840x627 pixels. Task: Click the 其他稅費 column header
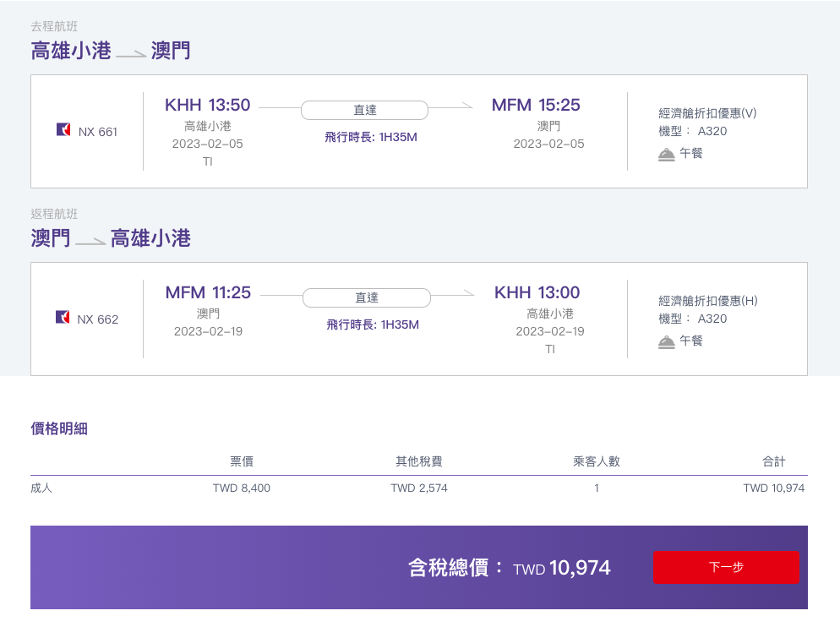(419, 461)
